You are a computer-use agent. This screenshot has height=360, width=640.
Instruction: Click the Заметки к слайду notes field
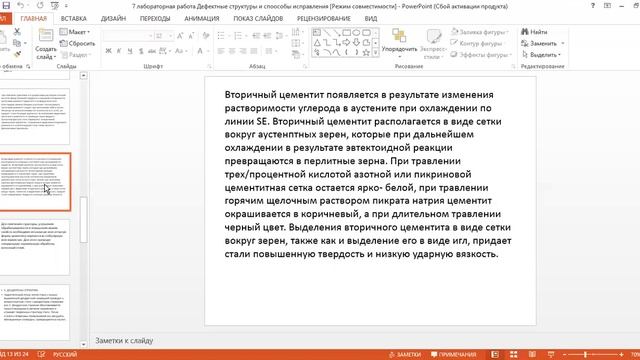(124, 340)
